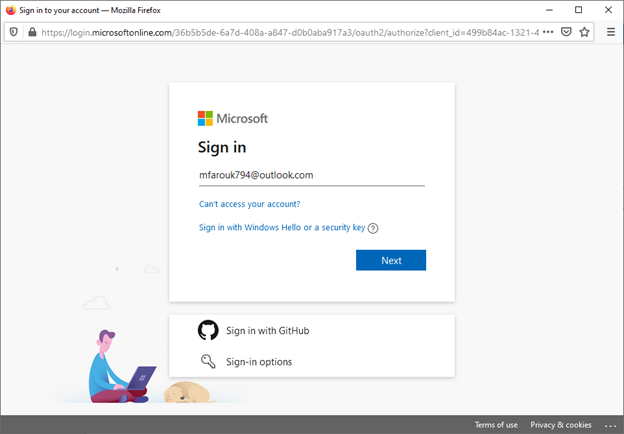The image size is (624, 434).
Task: Click the Firefox logo in title bar
Action: [x=11, y=10]
